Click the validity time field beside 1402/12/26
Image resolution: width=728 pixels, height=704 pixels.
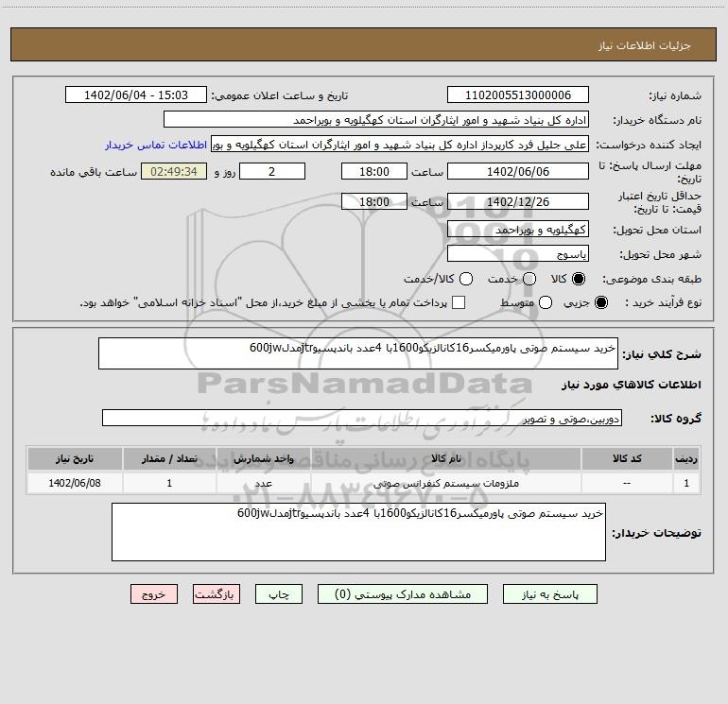click(374, 201)
